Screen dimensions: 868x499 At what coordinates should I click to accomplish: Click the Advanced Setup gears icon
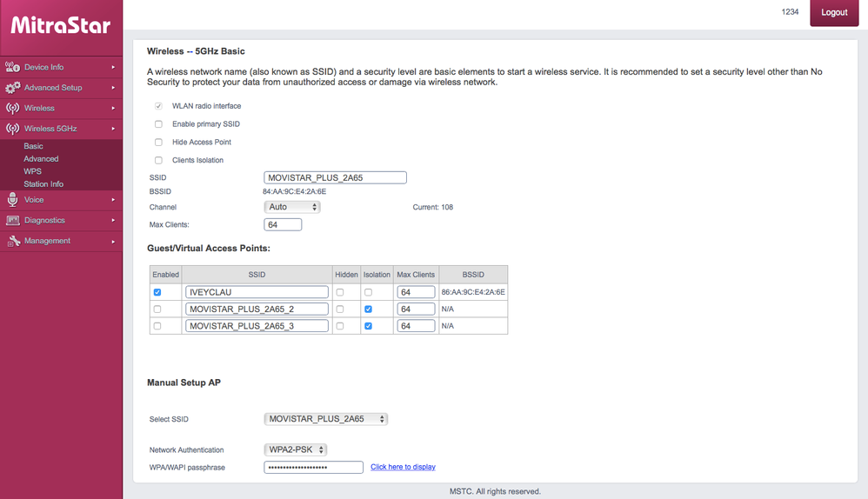click(12, 88)
